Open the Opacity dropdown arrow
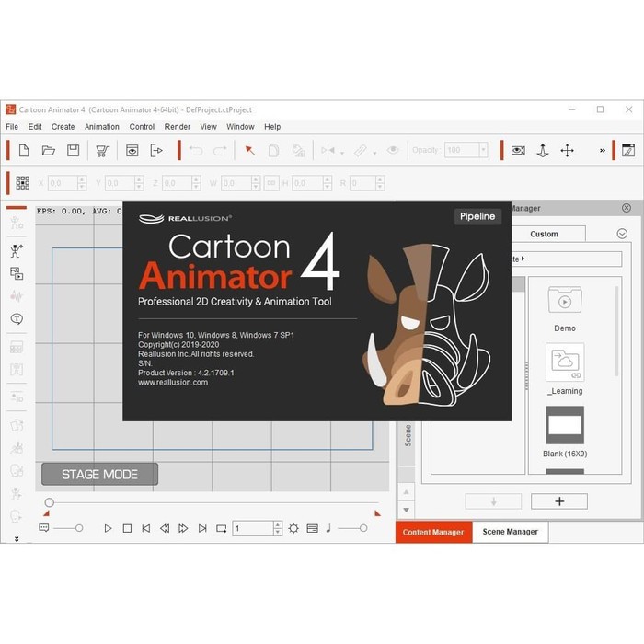Screen dimensions: 644x644 tap(483, 150)
